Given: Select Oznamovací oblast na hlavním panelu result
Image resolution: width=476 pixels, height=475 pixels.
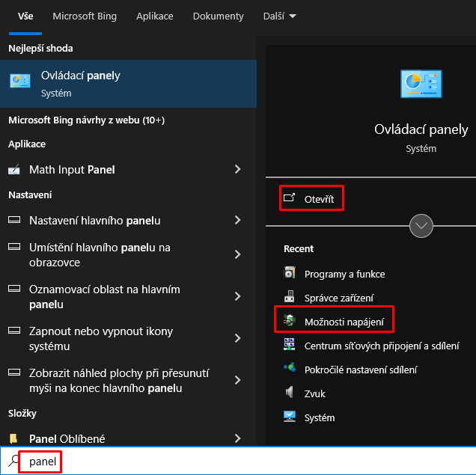Looking at the screenshot, I should (128, 297).
